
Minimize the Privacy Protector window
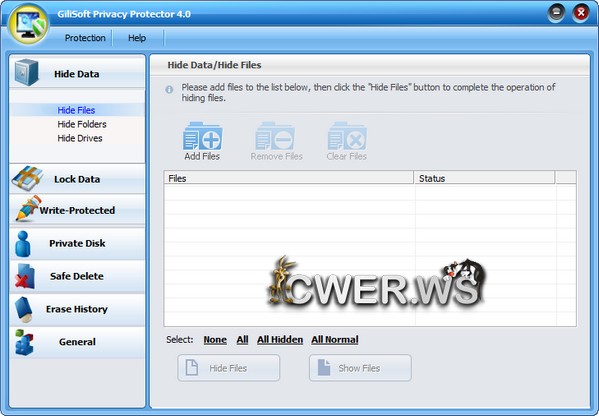pyautogui.click(x=556, y=13)
